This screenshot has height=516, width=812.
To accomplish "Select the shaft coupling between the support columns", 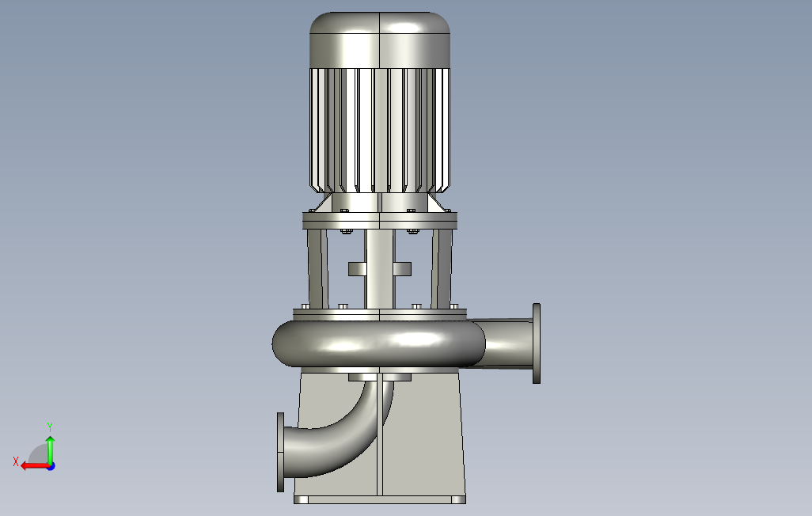I will pos(380,269).
